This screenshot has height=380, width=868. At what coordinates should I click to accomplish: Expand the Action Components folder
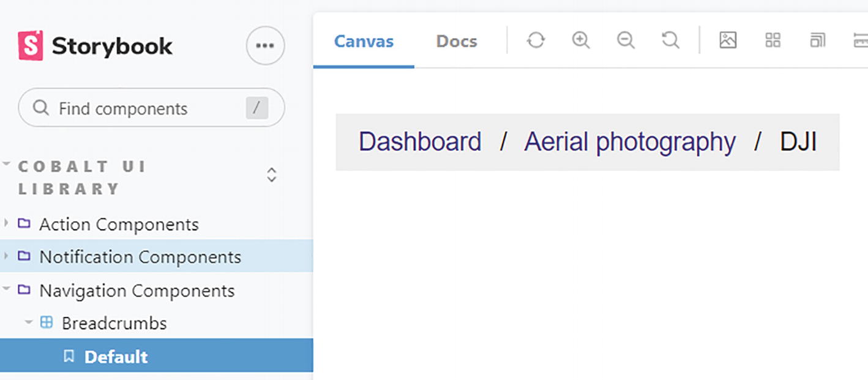pyautogui.click(x=119, y=224)
